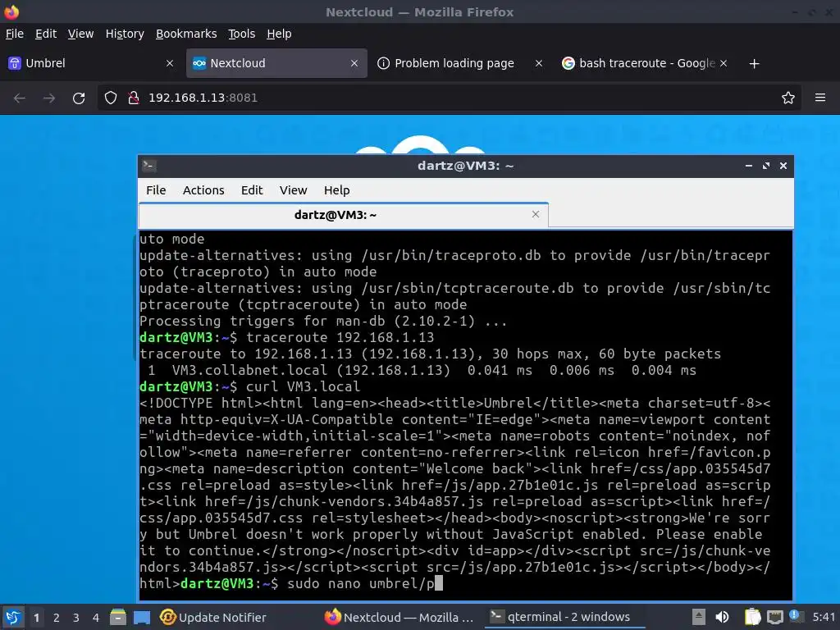Open qterminal View menu
The width and height of the screenshot is (840, 630).
click(293, 190)
